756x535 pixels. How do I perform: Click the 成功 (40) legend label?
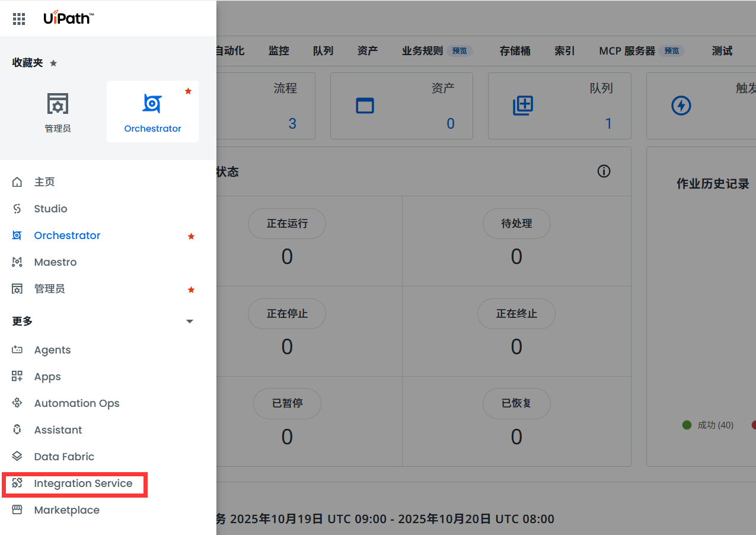[716, 425]
